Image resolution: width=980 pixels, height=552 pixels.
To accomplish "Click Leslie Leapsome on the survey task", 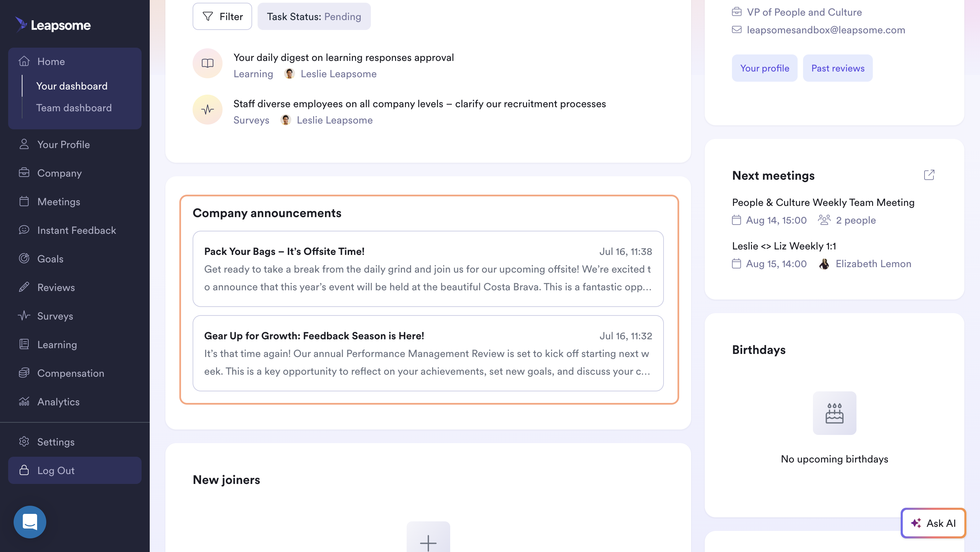I will pyautogui.click(x=335, y=120).
